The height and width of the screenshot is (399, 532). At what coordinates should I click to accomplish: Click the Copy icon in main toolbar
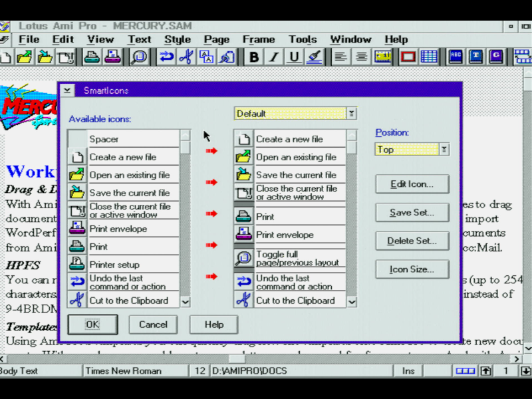pyautogui.click(x=207, y=57)
